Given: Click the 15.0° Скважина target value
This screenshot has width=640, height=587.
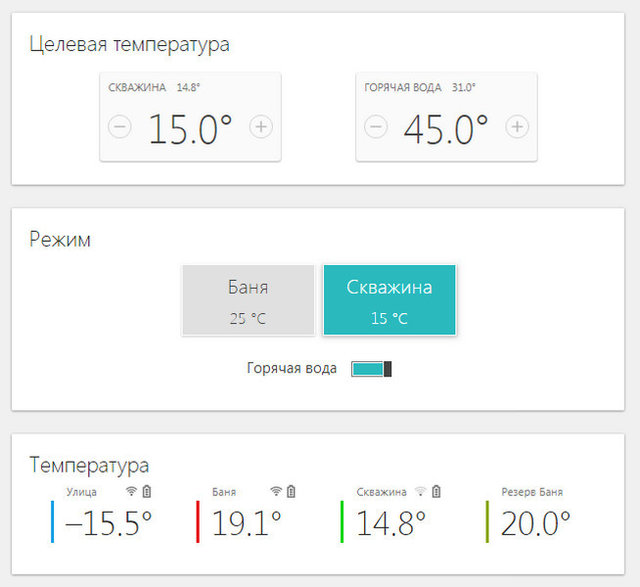Looking at the screenshot, I should tap(190, 129).
